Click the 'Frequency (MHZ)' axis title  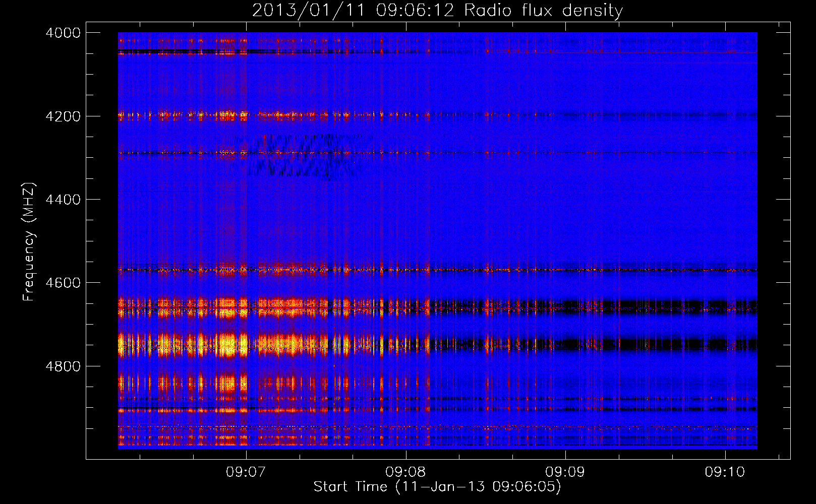point(29,242)
